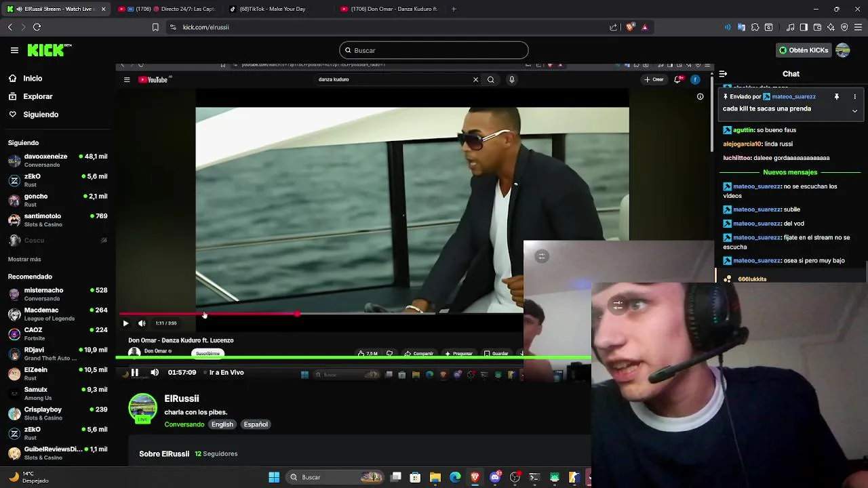This screenshot has height=488, width=868.
Task: Open Microsoft Edge from the taskbar
Action: pyautogui.click(x=455, y=477)
